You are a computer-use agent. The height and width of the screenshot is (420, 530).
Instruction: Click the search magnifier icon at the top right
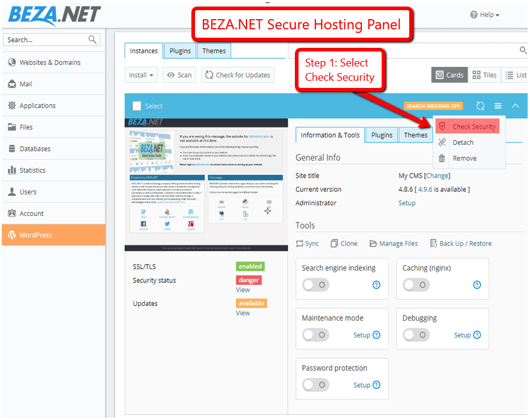tap(523, 50)
